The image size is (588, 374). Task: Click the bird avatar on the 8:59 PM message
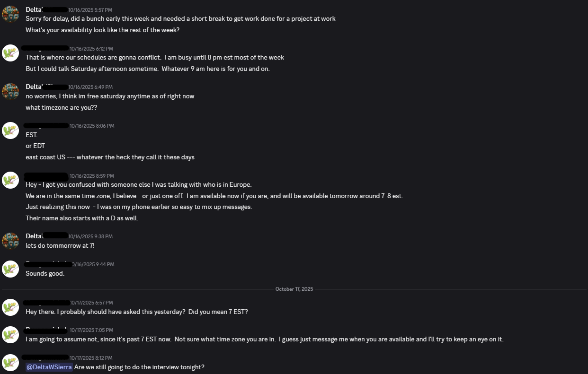click(10, 180)
